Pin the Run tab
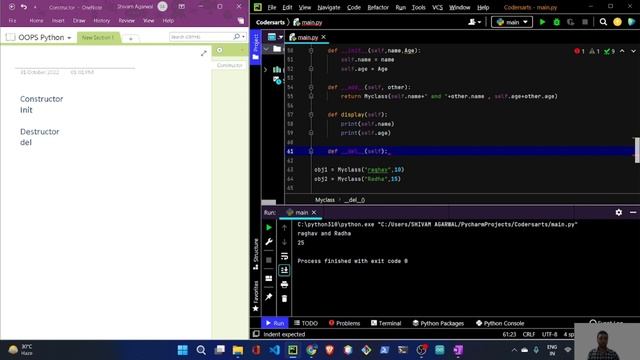Image resolution: width=640 pixels, height=360 pixels. [x=269, y=297]
